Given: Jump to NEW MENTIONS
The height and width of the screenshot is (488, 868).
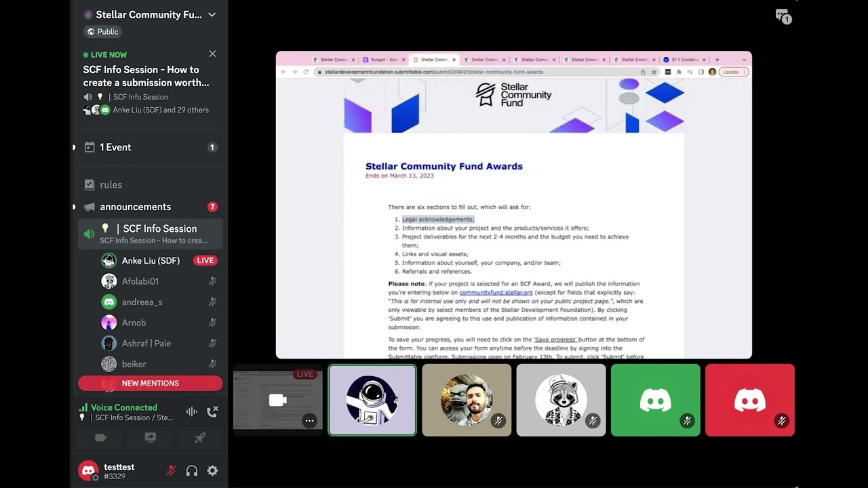Looking at the screenshot, I should [150, 383].
